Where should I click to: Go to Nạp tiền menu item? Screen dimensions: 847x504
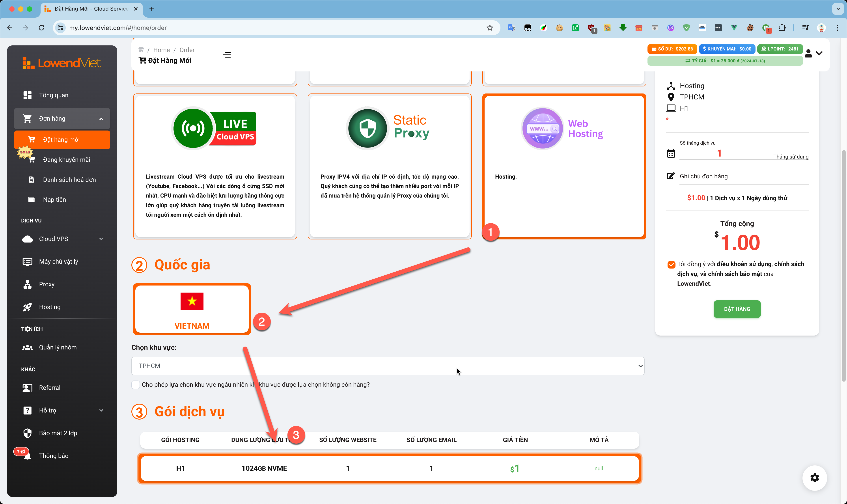[x=54, y=200]
